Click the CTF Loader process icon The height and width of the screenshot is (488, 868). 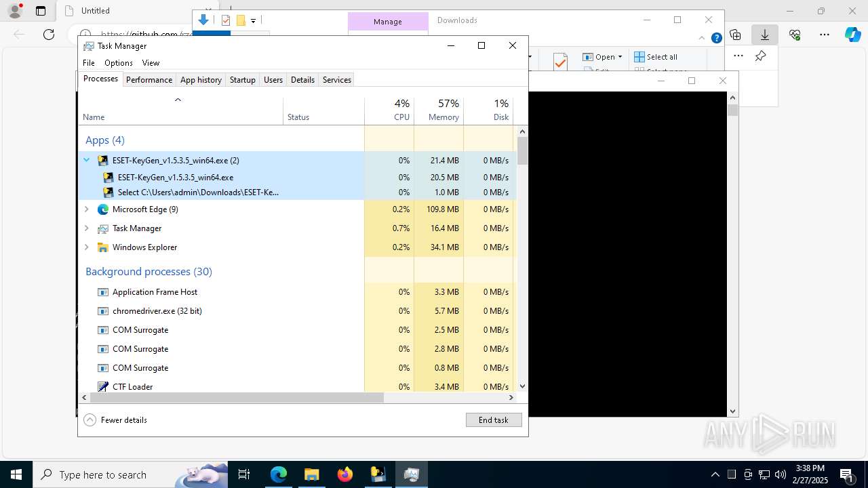103,386
